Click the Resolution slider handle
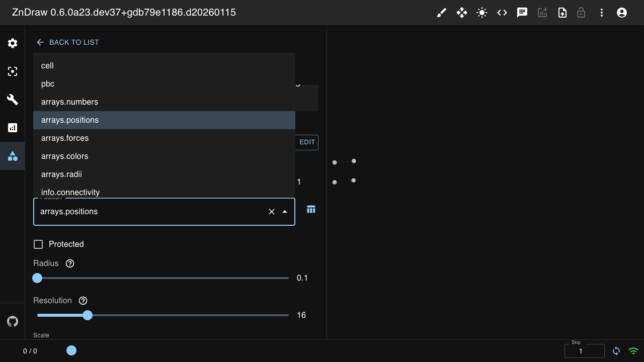 pyautogui.click(x=88, y=315)
